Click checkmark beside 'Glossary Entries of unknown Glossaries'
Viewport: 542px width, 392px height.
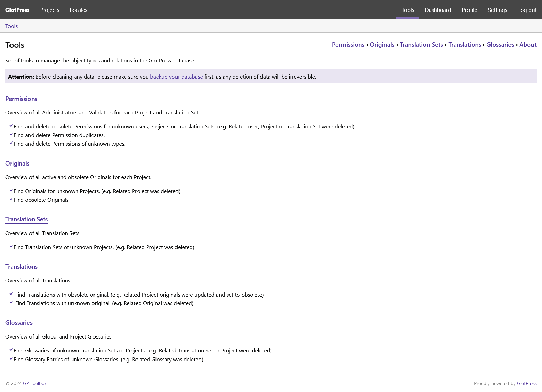[x=11, y=358]
